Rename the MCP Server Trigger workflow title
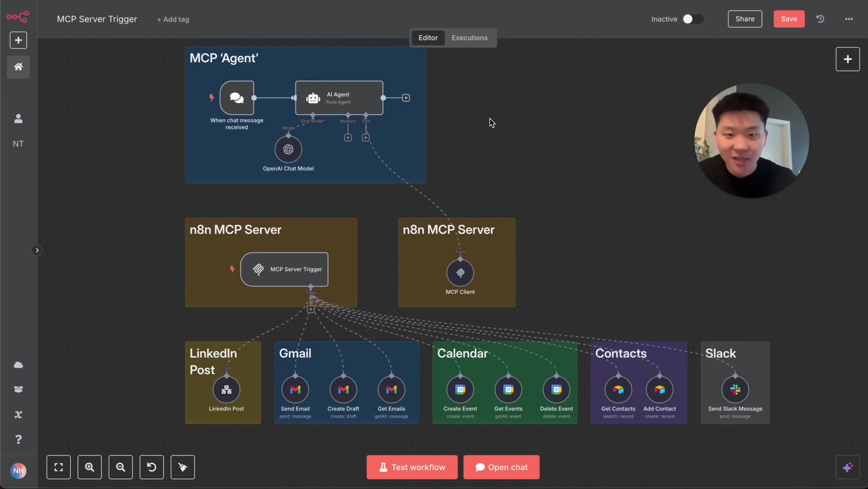 (x=97, y=19)
